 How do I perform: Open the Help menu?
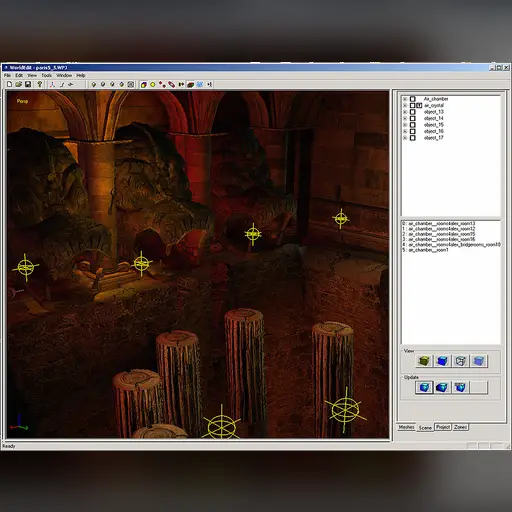click(81, 75)
